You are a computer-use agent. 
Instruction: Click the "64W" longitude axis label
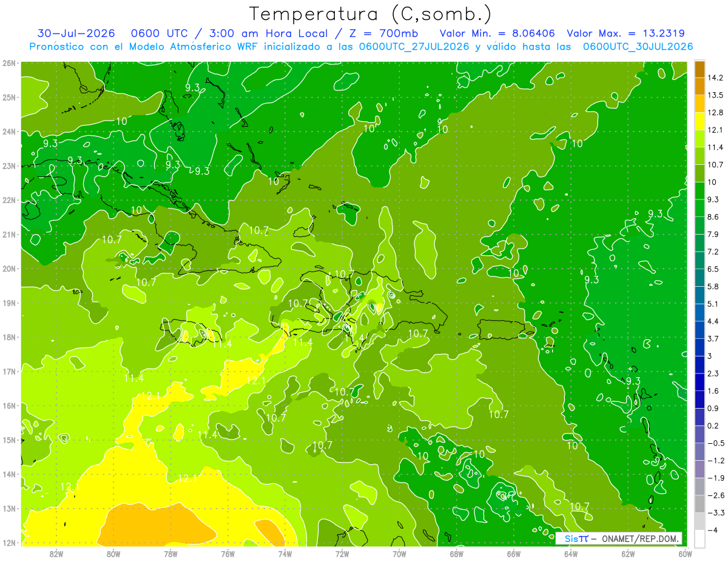coord(571,553)
